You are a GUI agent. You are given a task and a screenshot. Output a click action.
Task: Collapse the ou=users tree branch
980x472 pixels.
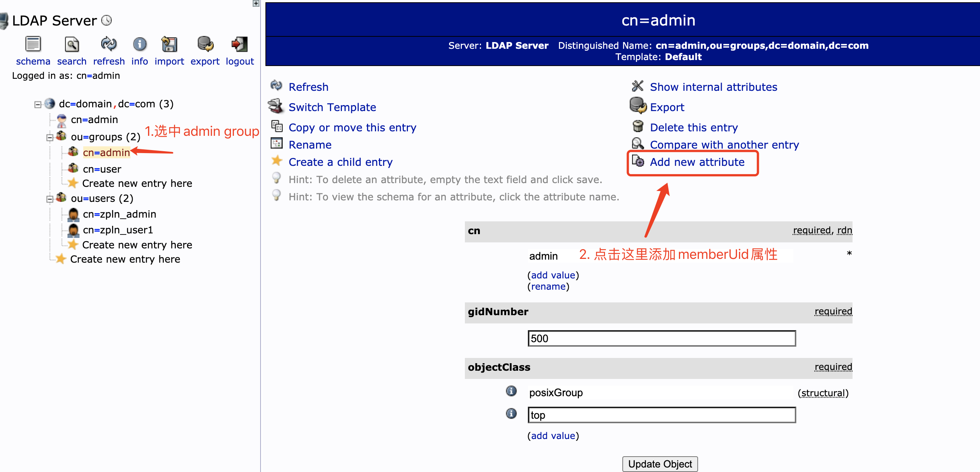tap(50, 199)
